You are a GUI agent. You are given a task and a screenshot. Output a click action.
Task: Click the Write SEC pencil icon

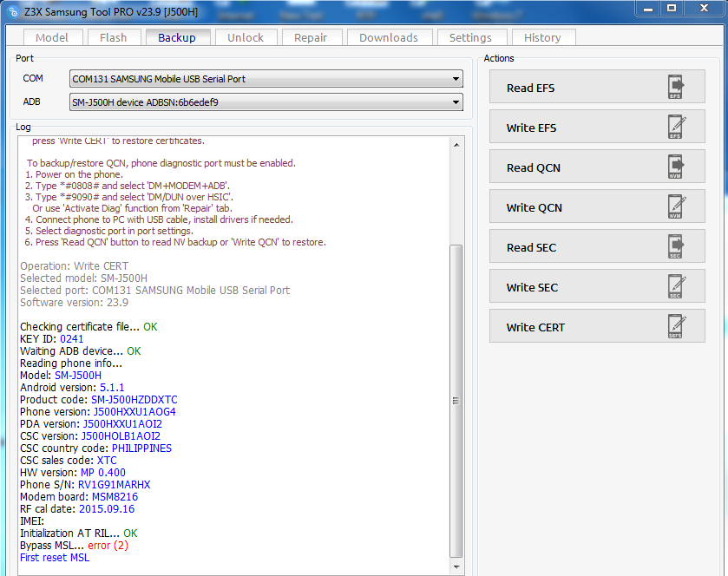(x=677, y=286)
